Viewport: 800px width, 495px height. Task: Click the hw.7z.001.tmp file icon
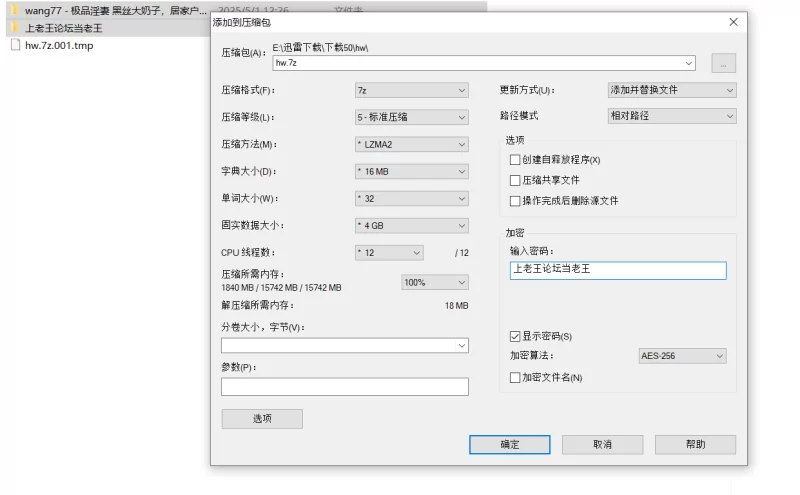[x=15, y=45]
